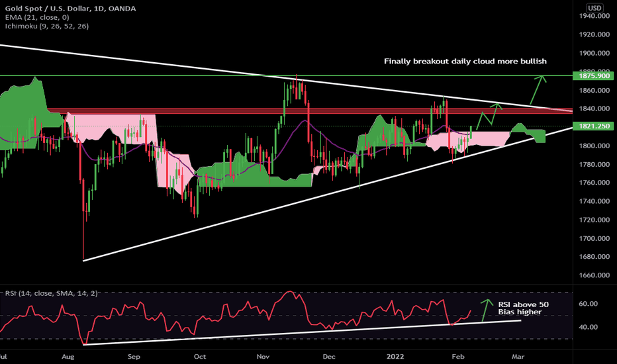Screen dimensions: 617x364
Task: Select the white RSI trendline
Action: [302, 332]
